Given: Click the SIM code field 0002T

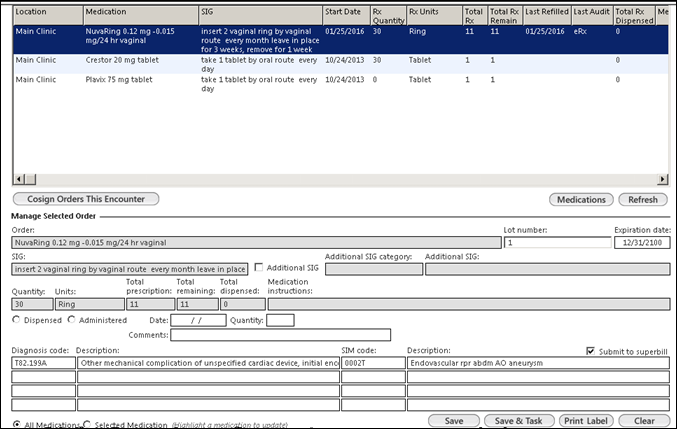Looking at the screenshot, I should click(373, 363).
